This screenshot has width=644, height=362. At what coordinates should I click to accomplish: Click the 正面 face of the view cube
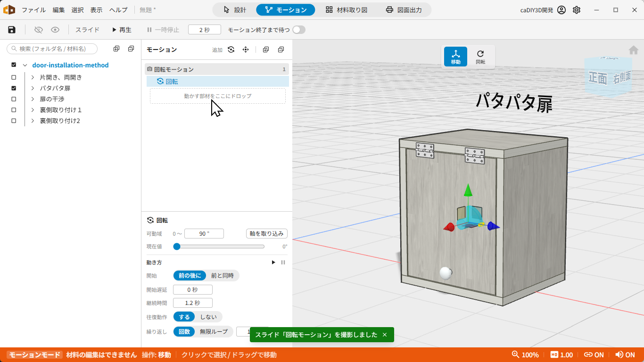click(598, 79)
